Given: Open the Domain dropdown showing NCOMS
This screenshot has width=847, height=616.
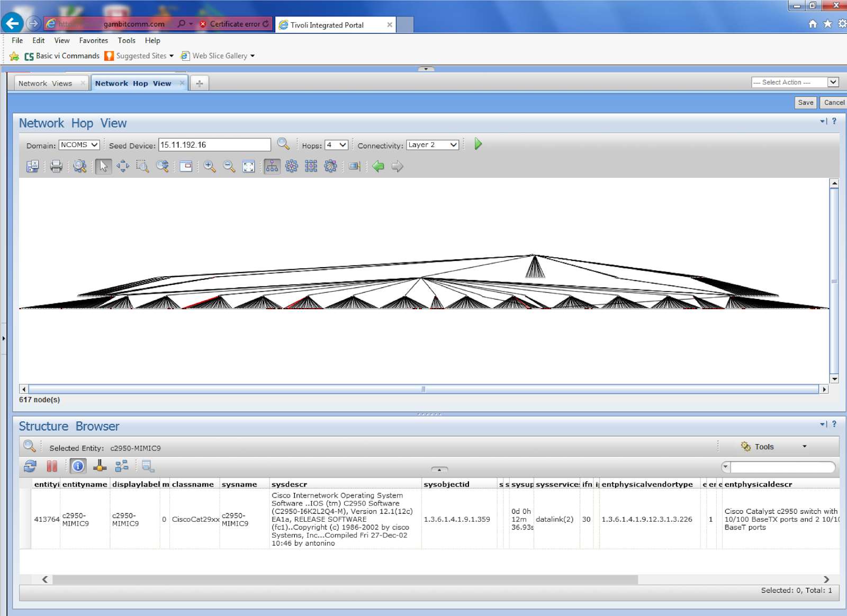Looking at the screenshot, I should [x=79, y=144].
